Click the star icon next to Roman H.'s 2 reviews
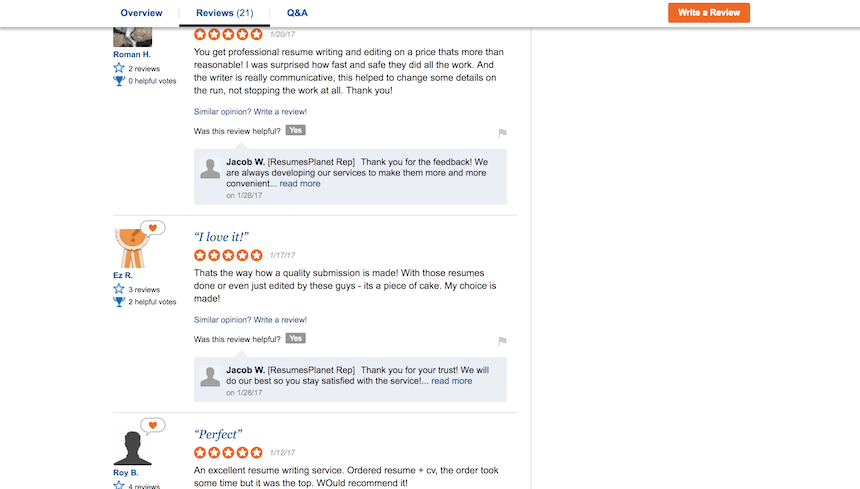The height and width of the screenshot is (489, 860). point(119,68)
